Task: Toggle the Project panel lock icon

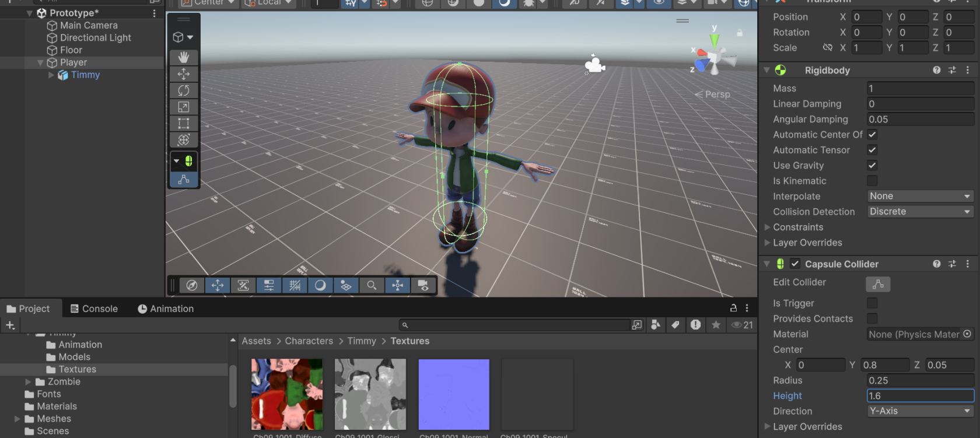Action: 733,308
